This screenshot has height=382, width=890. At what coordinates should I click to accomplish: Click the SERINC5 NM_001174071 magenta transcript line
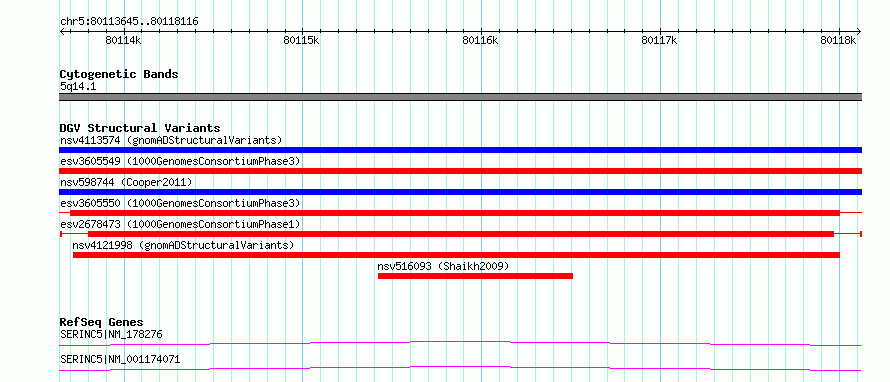click(460, 368)
